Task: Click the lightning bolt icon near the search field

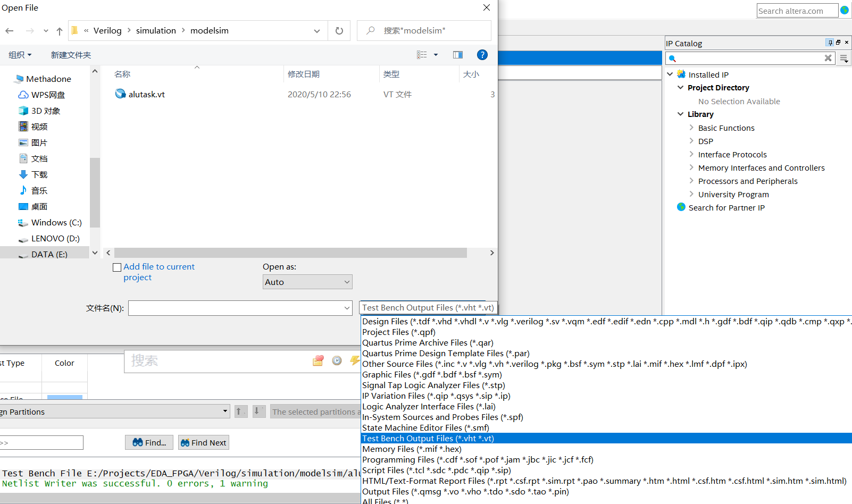Action: coord(355,360)
